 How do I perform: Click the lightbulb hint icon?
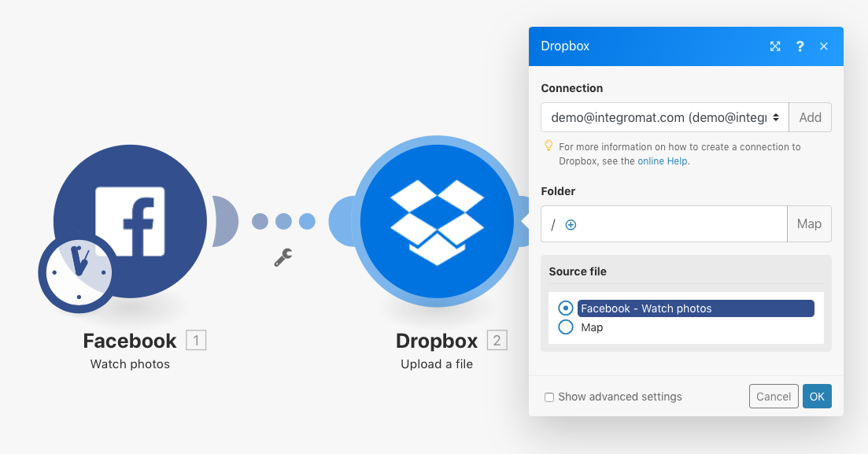pos(549,146)
